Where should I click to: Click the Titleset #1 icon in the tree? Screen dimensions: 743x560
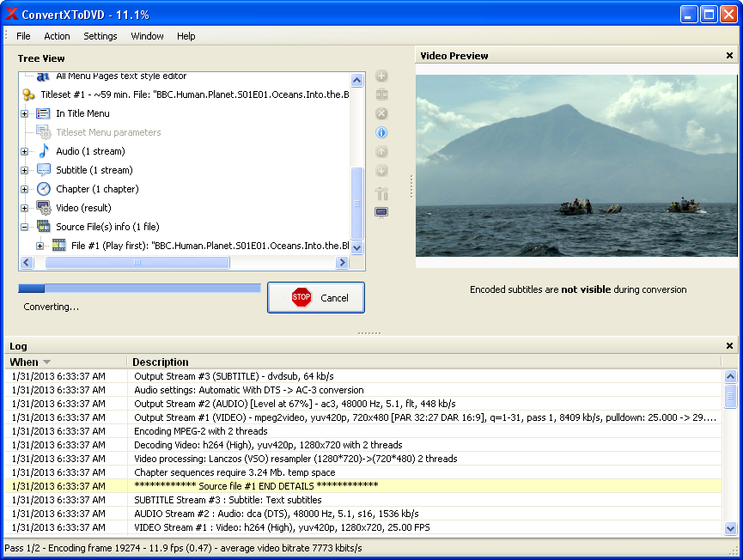click(x=28, y=94)
